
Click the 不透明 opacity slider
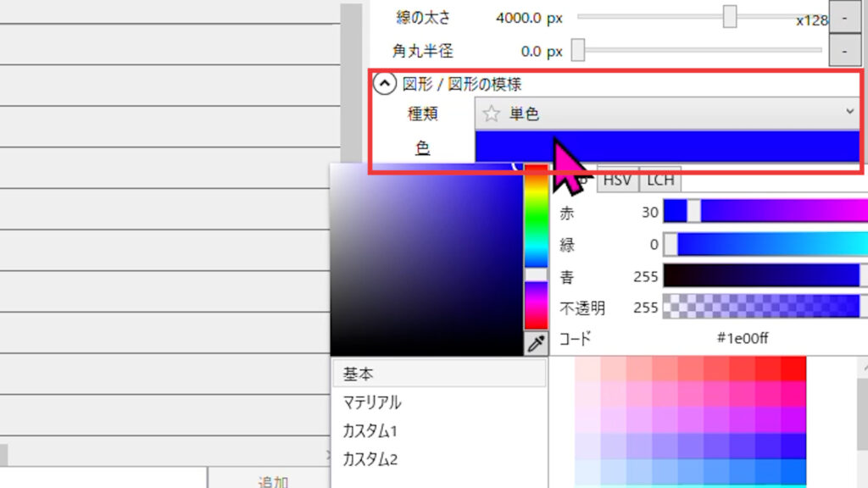pyautogui.click(x=765, y=307)
